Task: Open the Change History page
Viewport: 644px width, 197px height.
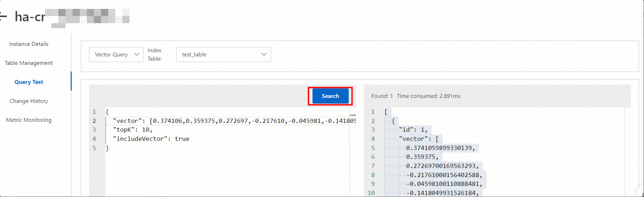Action: click(x=29, y=101)
